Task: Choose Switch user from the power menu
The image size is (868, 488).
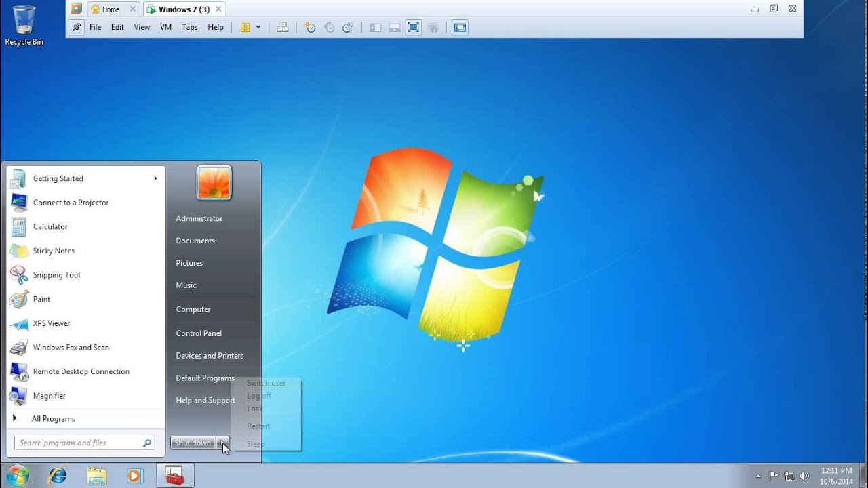Action: point(267,383)
